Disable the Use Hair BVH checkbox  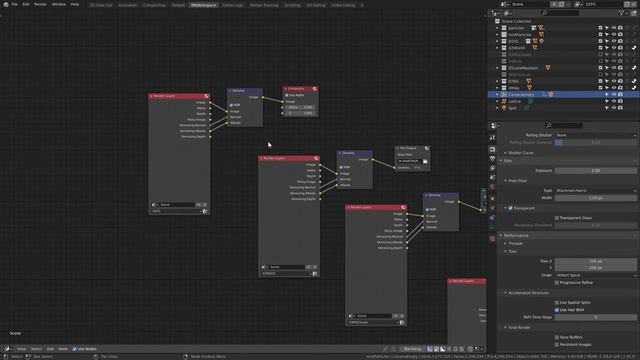coord(557,310)
